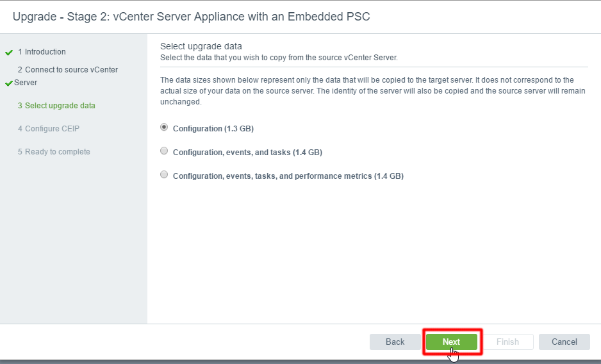Click the Configuration, events, and tasks (1.4 GB) label
The image size is (601, 364).
[x=247, y=153]
